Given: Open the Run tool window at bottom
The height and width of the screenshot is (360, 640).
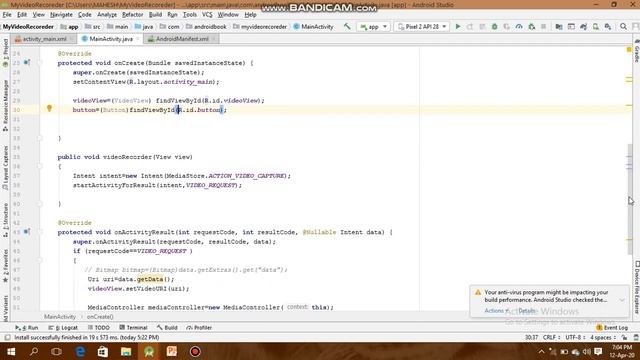Looking at the screenshot, I should click(x=27, y=327).
